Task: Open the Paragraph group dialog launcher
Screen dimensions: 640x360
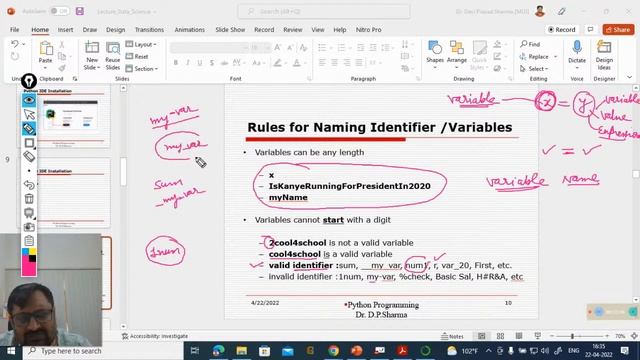Action: (x=418, y=78)
